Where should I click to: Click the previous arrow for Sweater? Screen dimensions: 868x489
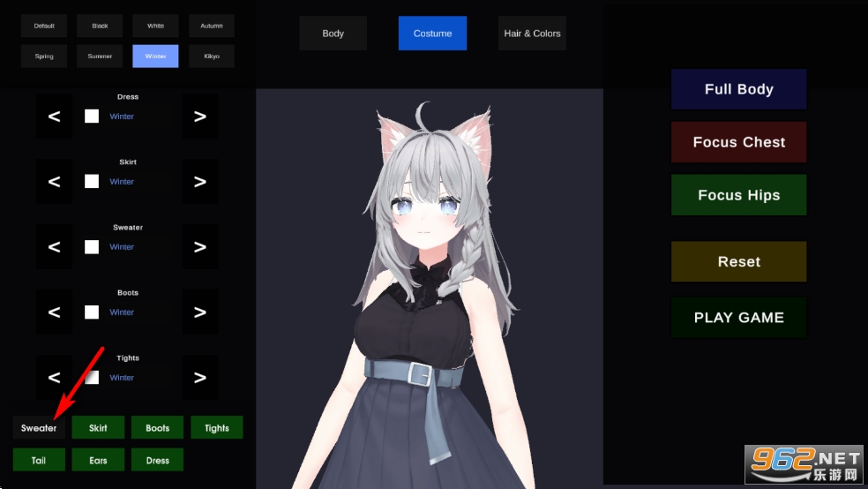(54, 247)
